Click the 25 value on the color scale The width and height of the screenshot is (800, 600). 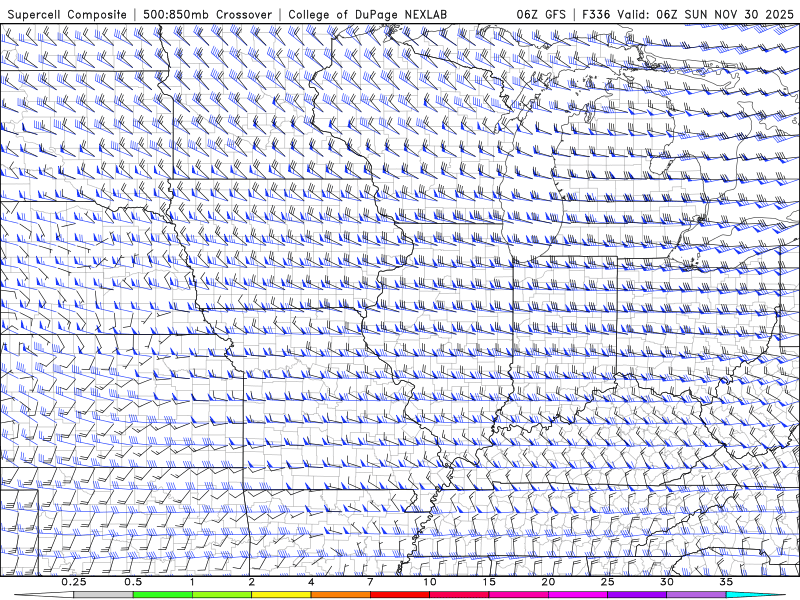(x=607, y=582)
